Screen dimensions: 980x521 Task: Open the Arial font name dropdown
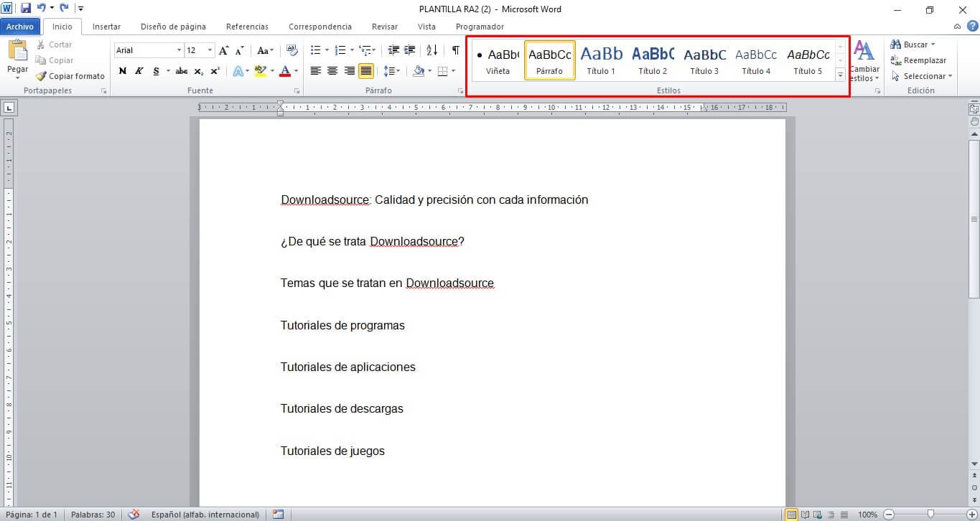click(x=179, y=50)
